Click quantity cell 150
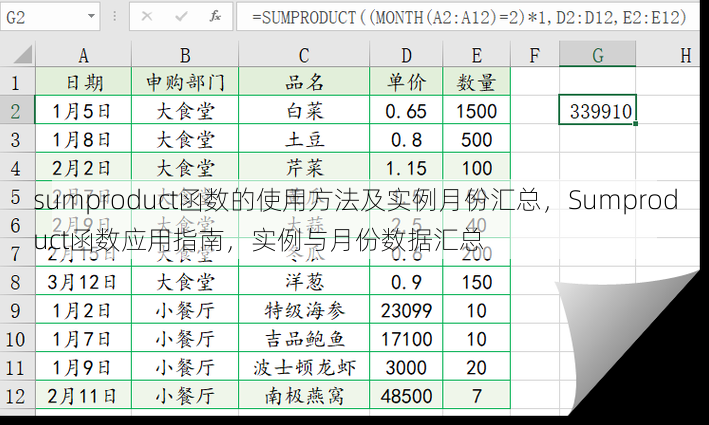Screen dimensions: 709x425 pyautogui.click(x=477, y=281)
